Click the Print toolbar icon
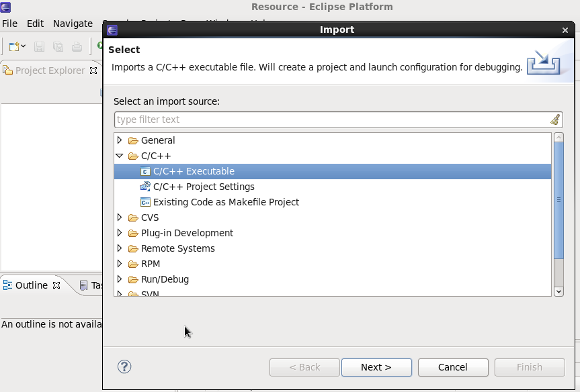Viewport: 580px width, 392px height. click(x=77, y=46)
